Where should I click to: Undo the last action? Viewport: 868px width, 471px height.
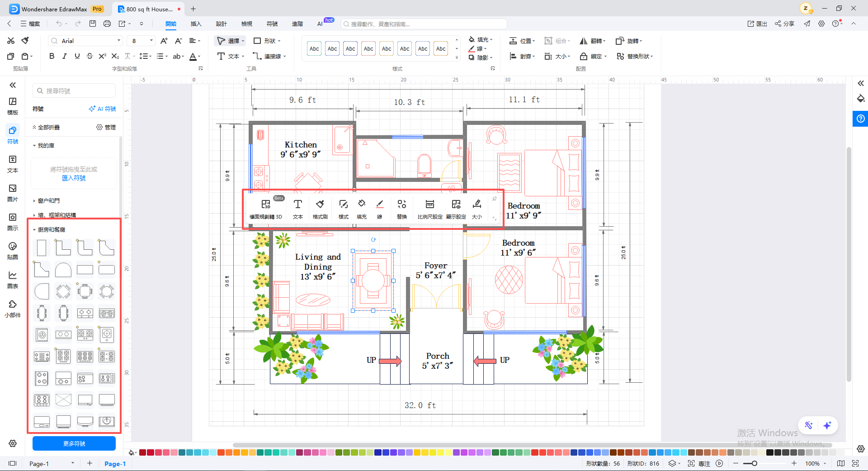[59, 24]
